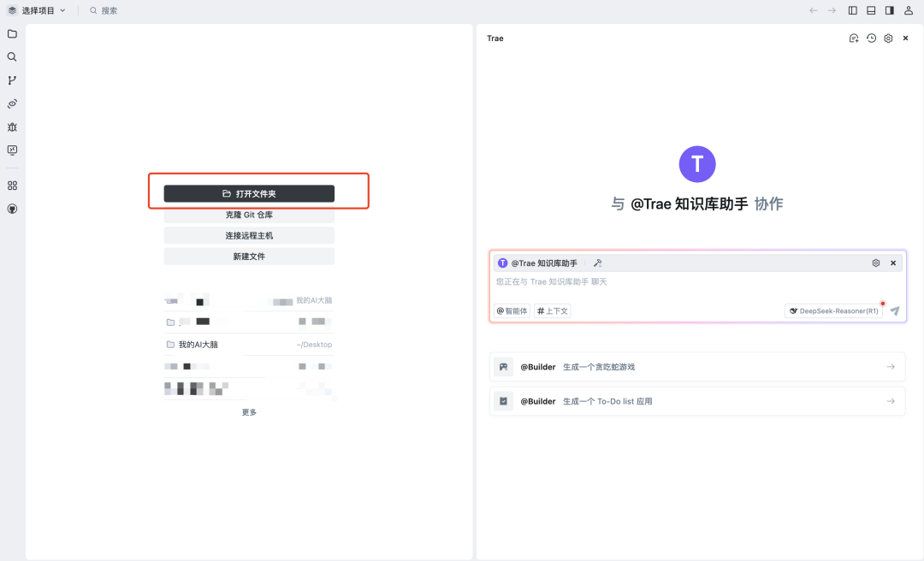Open chat history clock icon
Viewport: 924px width, 561px height.
click(871, 38)
